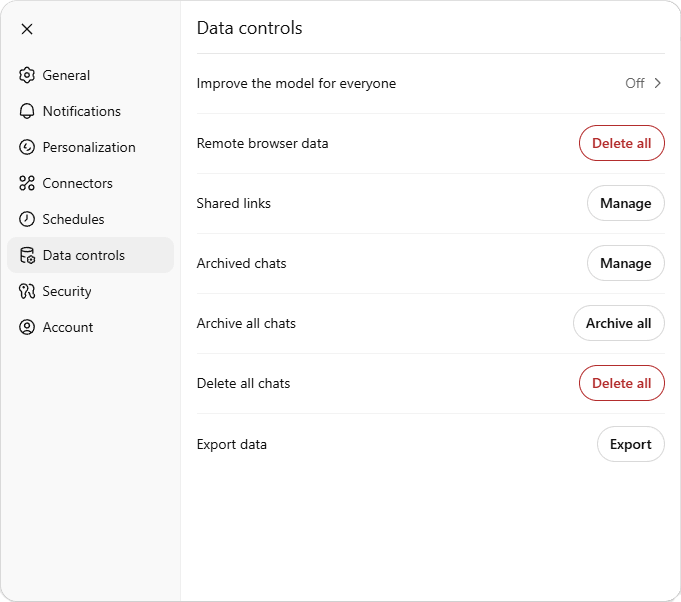
Task: Click Delete all for chats
Action: point(621,383)
